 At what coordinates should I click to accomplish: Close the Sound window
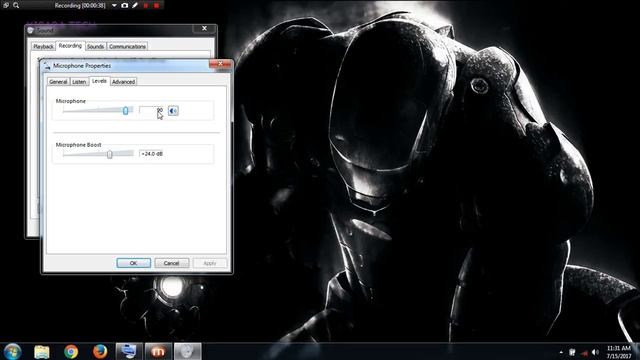pyautogui.click(x=204, y=28)
